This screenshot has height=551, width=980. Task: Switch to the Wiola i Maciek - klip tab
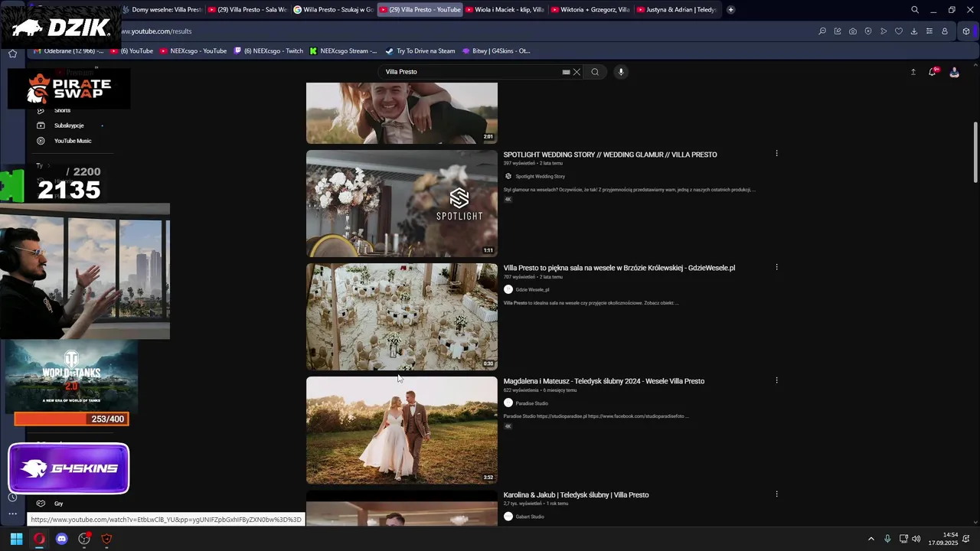click(505, 10)
